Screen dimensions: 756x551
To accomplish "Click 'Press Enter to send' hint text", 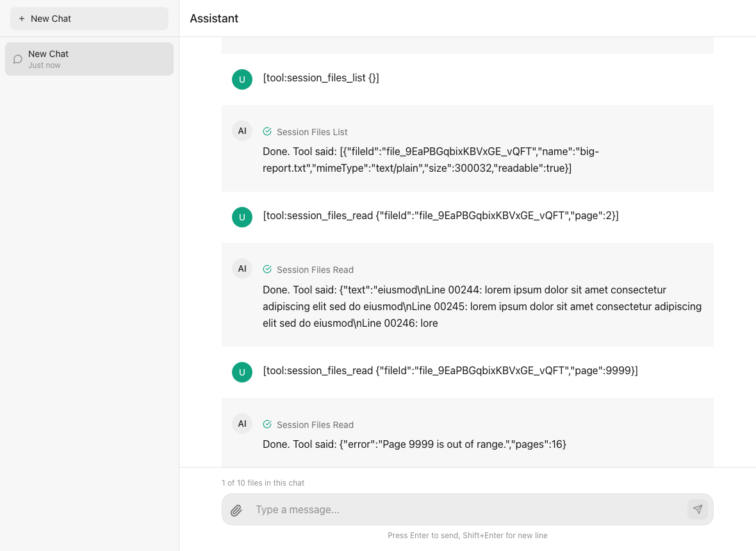I will tap(467, 536).
